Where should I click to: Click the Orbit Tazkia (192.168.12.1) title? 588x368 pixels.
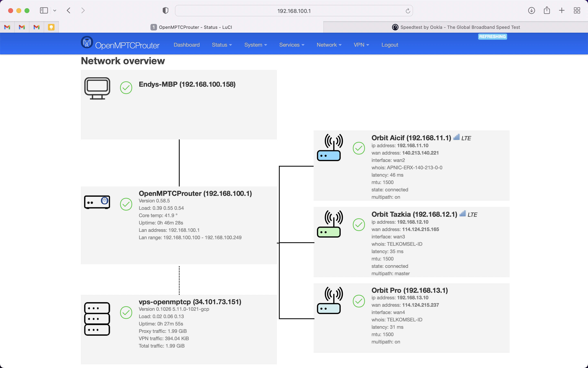414,214
